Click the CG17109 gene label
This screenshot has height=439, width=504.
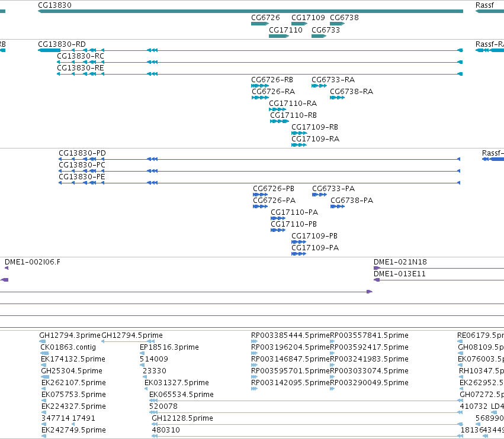point(308,17)
